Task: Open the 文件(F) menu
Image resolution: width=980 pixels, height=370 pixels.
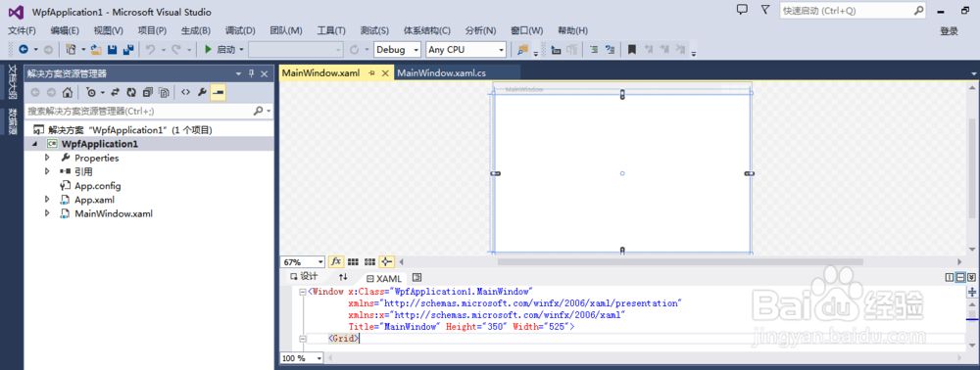Action: (22, 30)
